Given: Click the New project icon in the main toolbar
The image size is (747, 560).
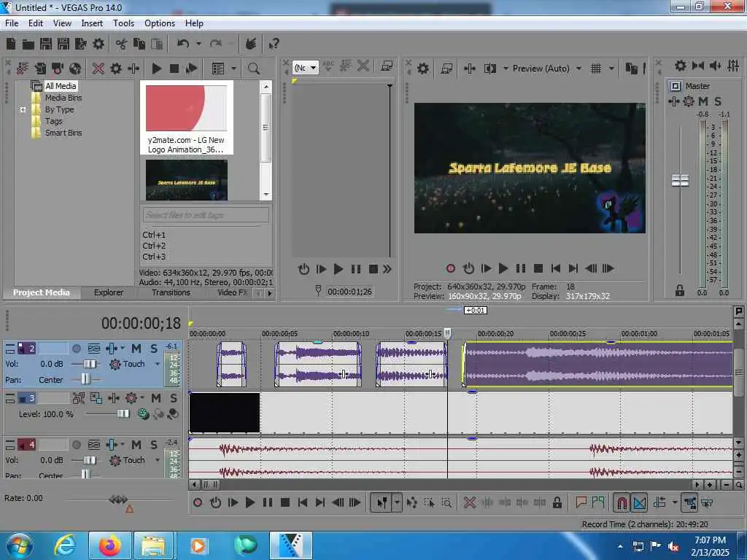Looking at the screenshot, I should (11, 44).
